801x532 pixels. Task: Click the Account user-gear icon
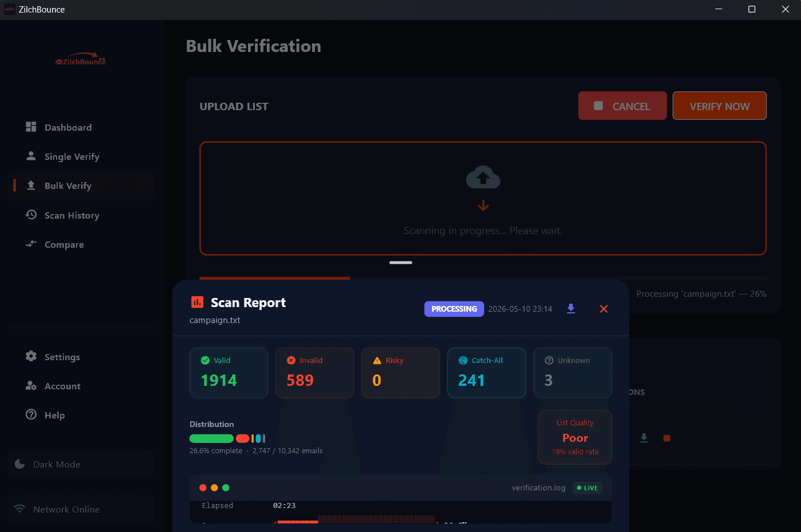[x=31, y=385]
